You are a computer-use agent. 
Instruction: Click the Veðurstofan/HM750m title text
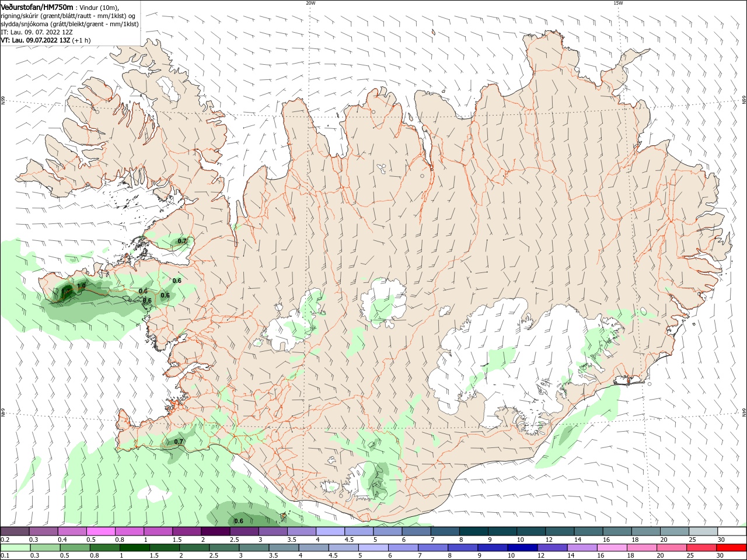coord(37,6)
